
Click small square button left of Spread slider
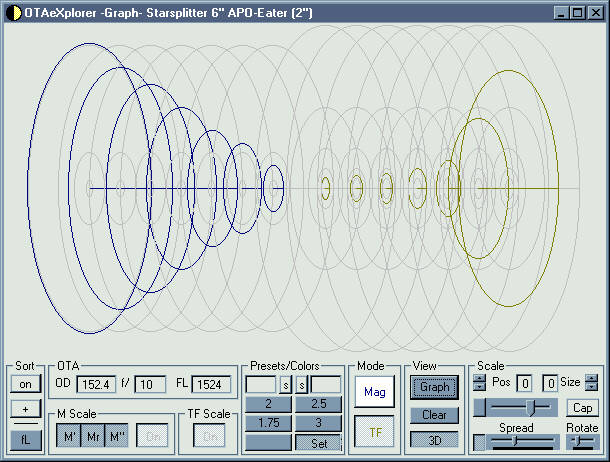click(479, 443)
